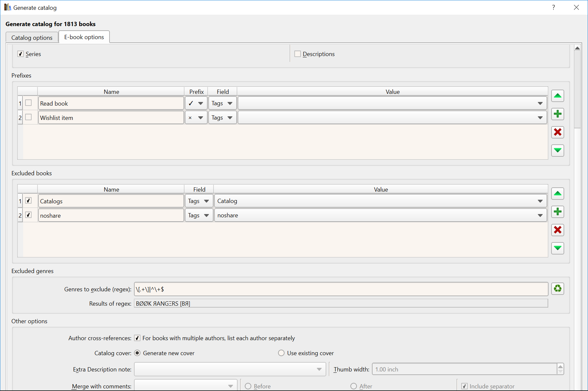Delete the selected excluded books rule
The height and width of the screenshot is (391, 588).
click(558, 230)
